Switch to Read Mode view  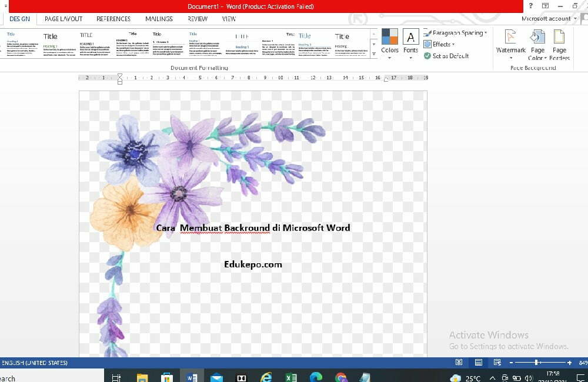(x=459, y=363)
